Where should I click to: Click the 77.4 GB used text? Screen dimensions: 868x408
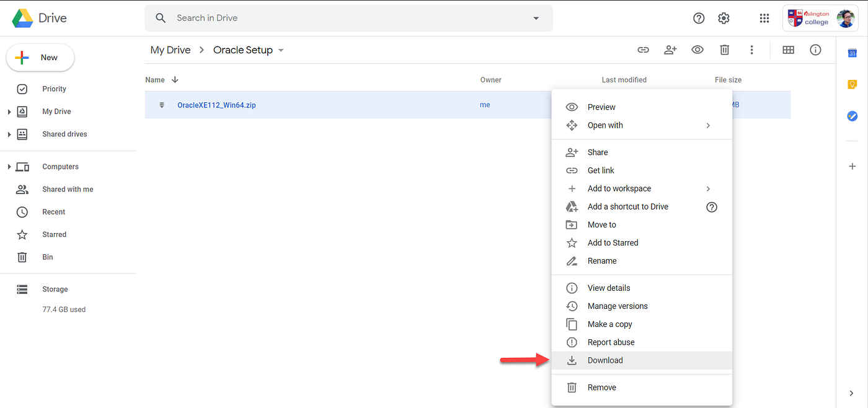(x=64, y=309)
